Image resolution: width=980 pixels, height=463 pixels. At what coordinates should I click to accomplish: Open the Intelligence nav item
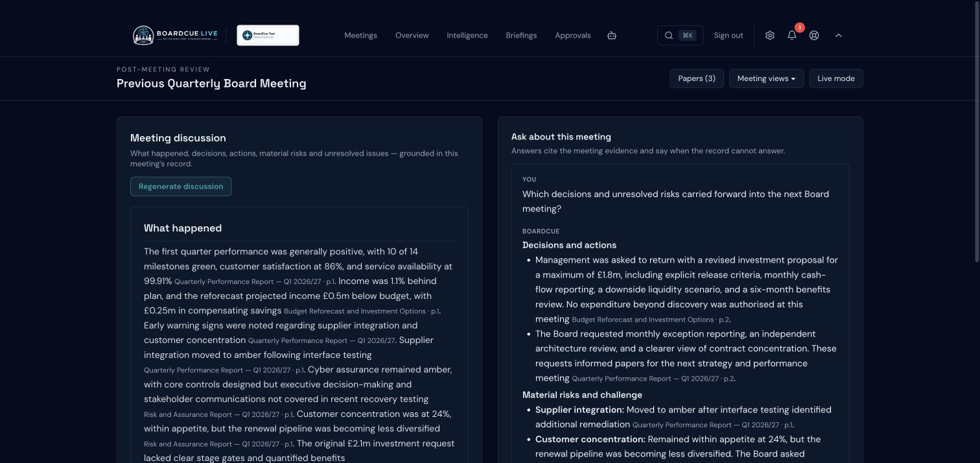coord(467,36)
